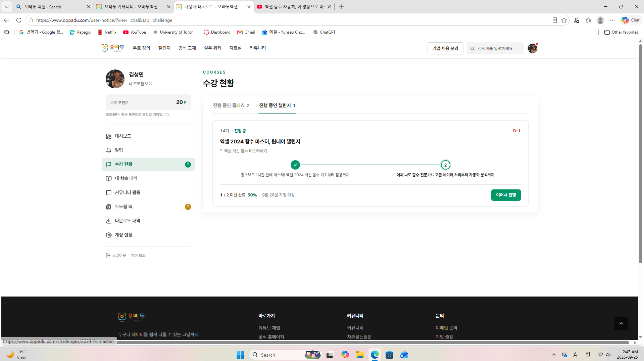Screen dimensions: 644x361
Task: Click 이어서 진행 button
Action: click(506, 195)
